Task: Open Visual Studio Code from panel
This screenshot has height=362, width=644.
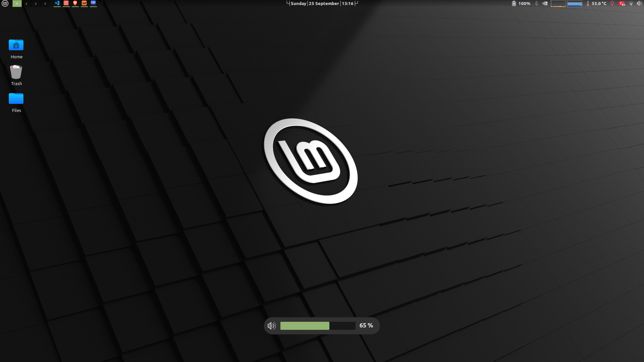Action: (57, 3)
